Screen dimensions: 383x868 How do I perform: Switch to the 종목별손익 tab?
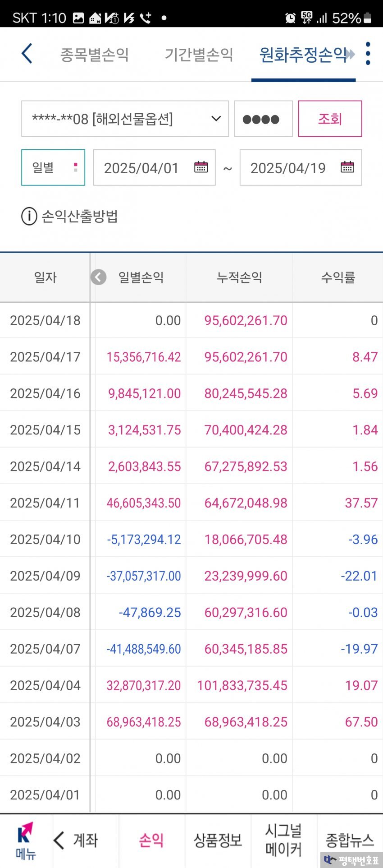pos(95,55)
